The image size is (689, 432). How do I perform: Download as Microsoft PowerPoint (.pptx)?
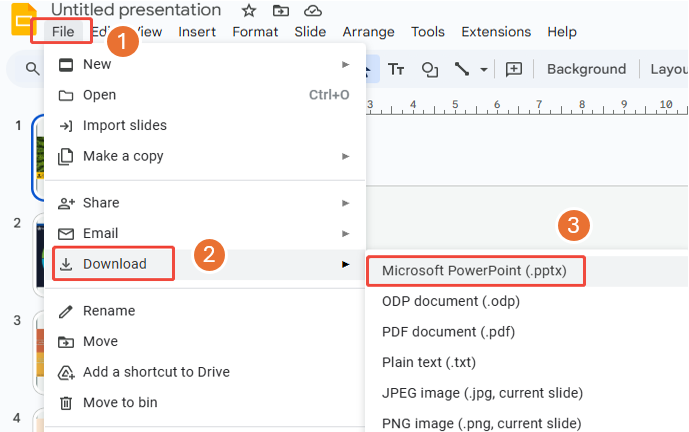(x=527, y=271)
